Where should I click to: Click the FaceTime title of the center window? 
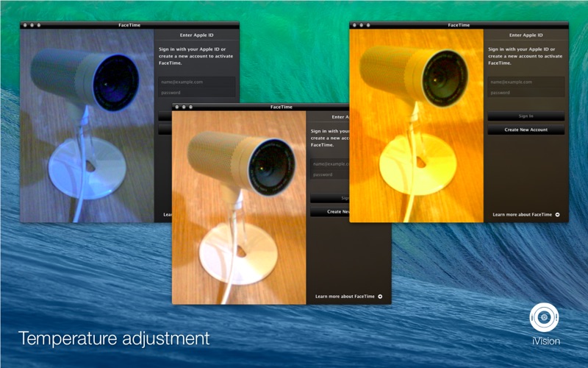click(282, 107)
